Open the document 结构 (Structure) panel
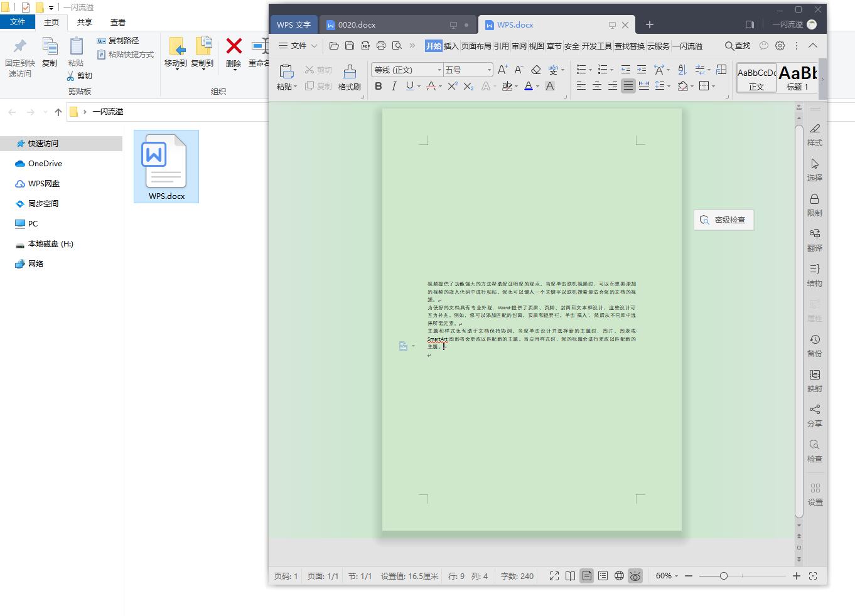This screenshot has height=616, width=855. point(814,275)
